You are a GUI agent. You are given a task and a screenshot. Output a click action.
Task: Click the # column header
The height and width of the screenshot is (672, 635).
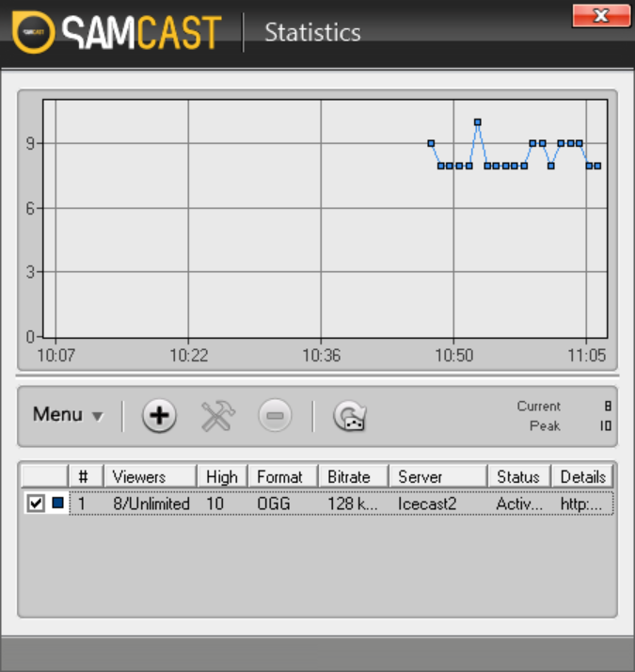(86, 476)
